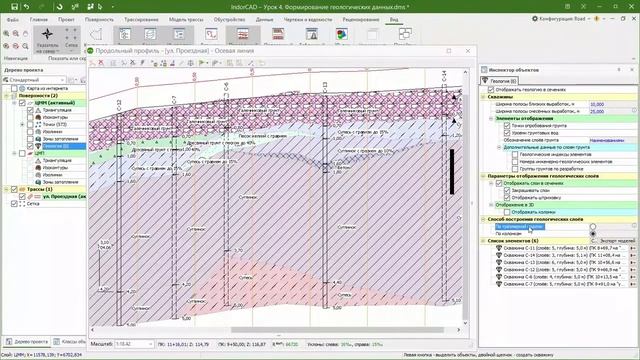Uncheck Триангуляция under ЦММ (активный)
This screenshot has height=360, width=640.
[30, 110]
